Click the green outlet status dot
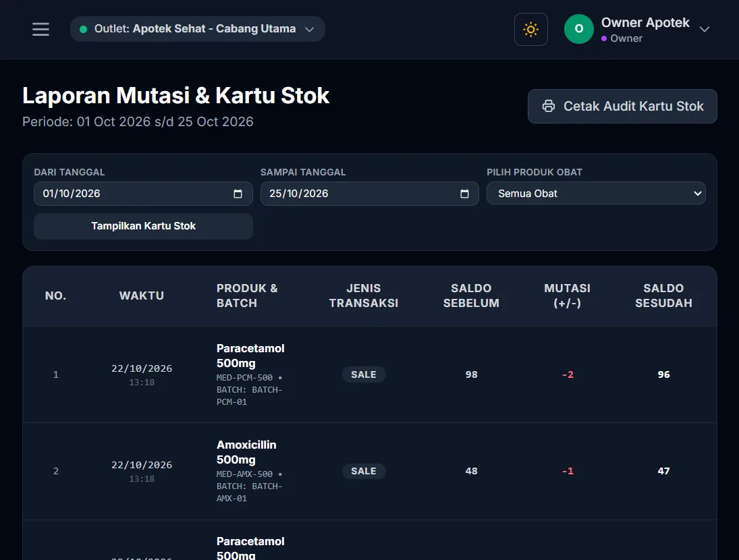 pos(84,29)
